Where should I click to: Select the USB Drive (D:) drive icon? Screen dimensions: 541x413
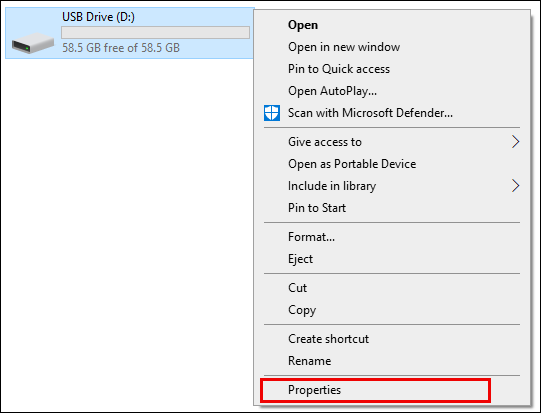[33, 43]
